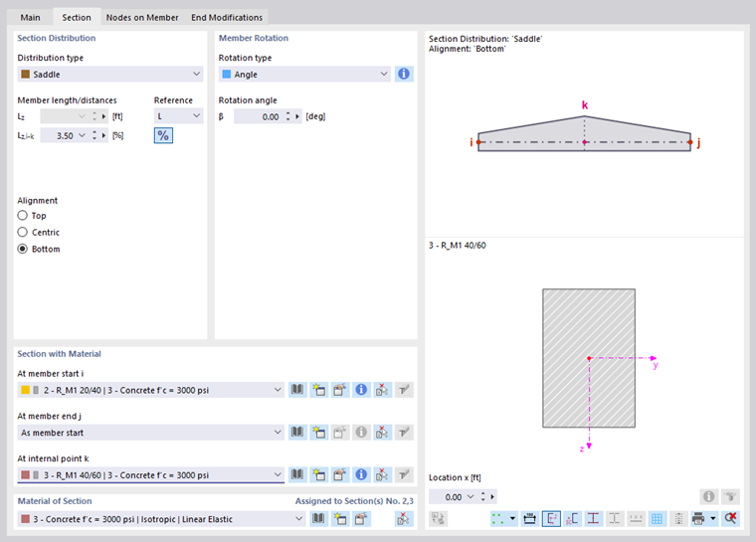
Task: Expand Lz i-k 3.50 value dropdown
Action: [x=82, y=135]
